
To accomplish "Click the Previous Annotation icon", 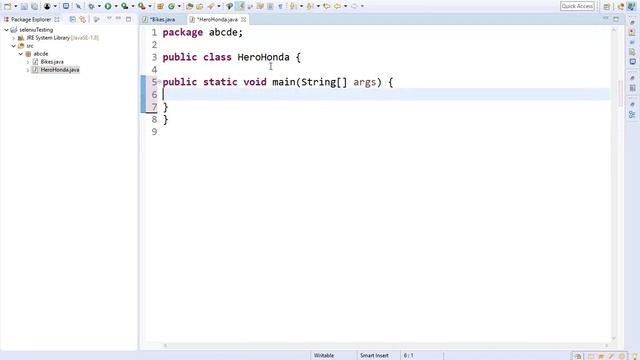I will coord(310,6).
